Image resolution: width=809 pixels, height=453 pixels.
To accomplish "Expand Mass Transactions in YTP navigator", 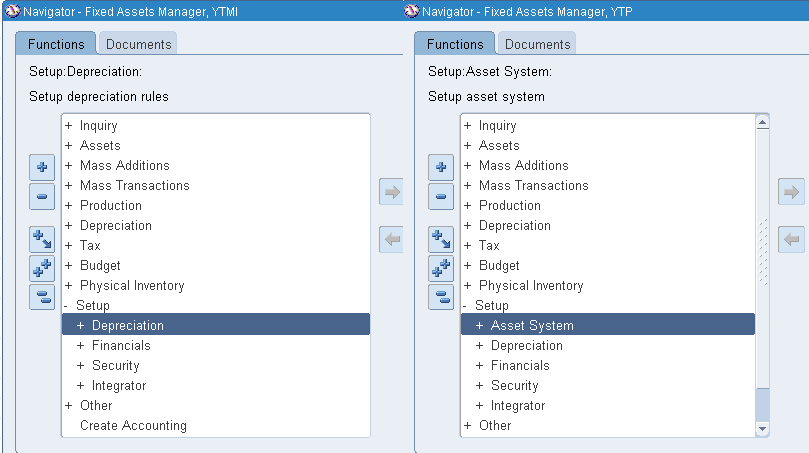I will tap(467, 186).
